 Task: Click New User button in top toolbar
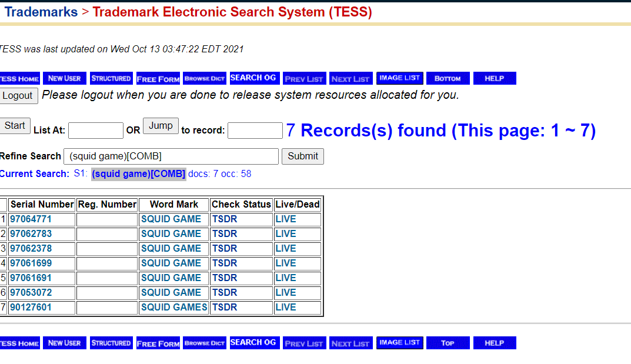point(65,78)
